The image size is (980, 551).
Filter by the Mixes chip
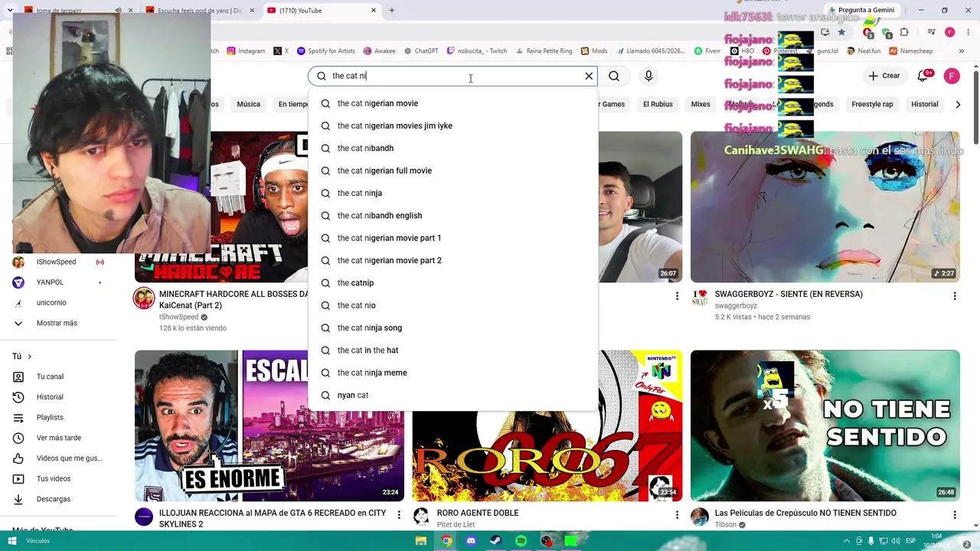pyautogui.click(x=701, y=104)
